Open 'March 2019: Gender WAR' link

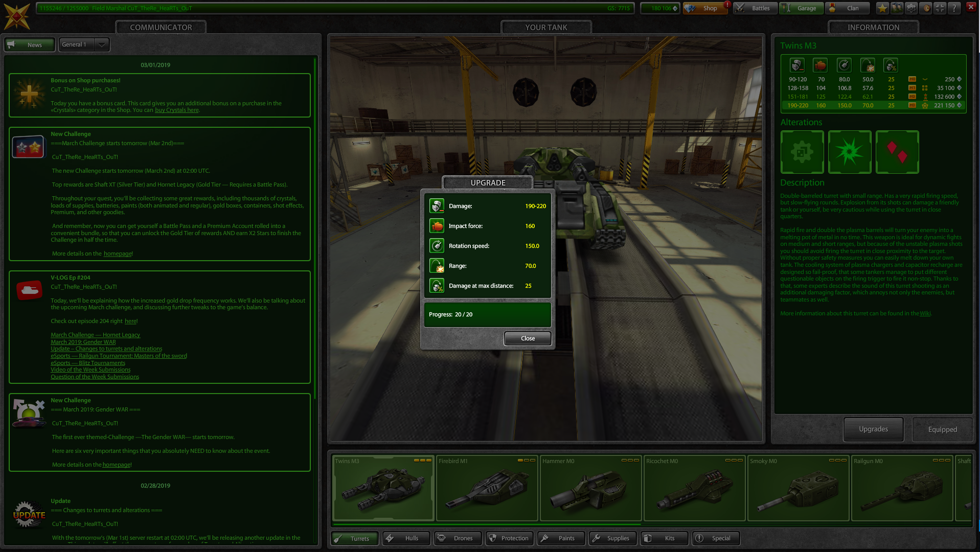point(83,342)
